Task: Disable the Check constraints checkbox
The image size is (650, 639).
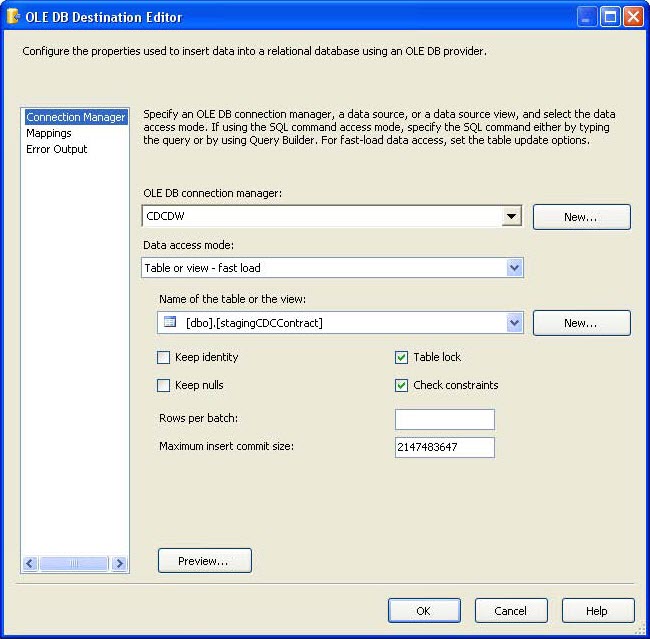Action: click(402, 385)
